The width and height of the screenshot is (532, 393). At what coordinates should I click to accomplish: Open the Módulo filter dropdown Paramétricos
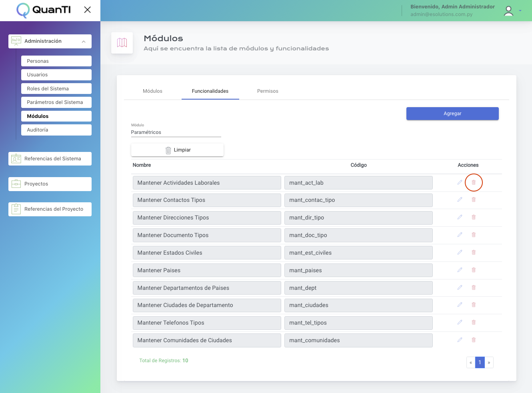click(x=176, y=132)
